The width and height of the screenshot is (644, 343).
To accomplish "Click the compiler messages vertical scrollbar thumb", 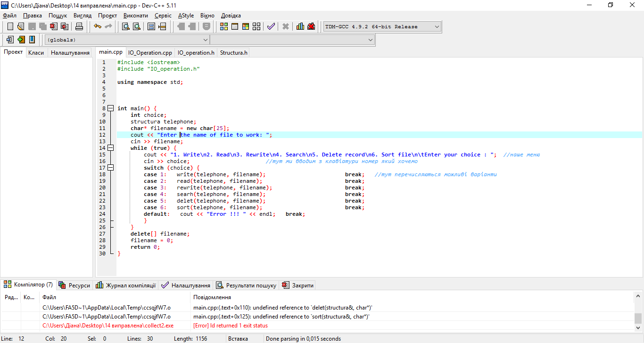I will pos(638,318).
